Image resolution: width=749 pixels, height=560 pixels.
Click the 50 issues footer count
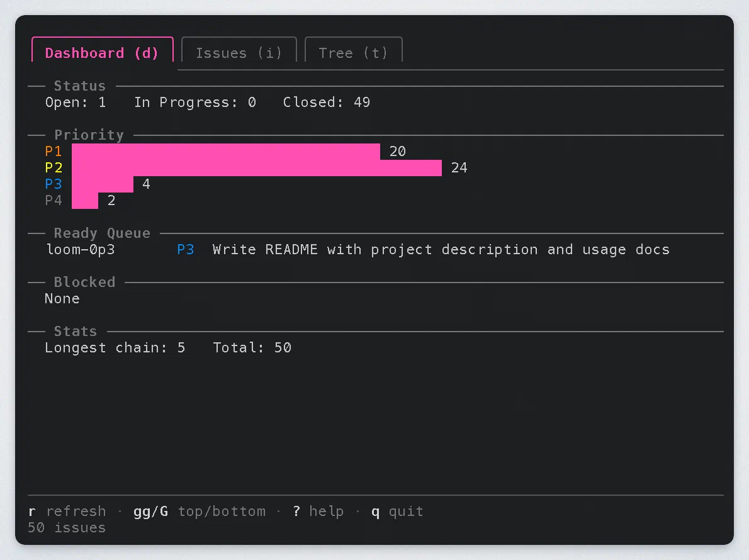coord(67,527)
